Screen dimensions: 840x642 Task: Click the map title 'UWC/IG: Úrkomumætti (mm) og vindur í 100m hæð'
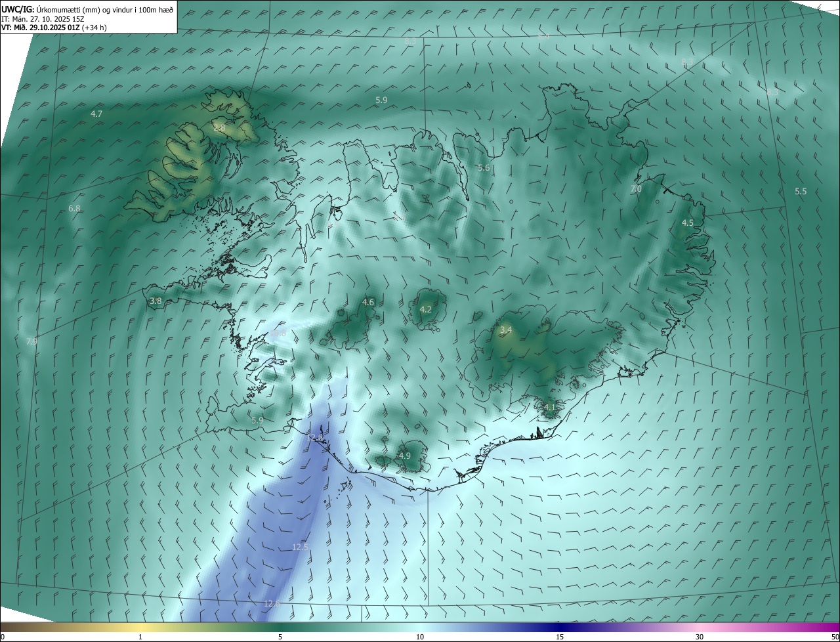click(87, 9)
